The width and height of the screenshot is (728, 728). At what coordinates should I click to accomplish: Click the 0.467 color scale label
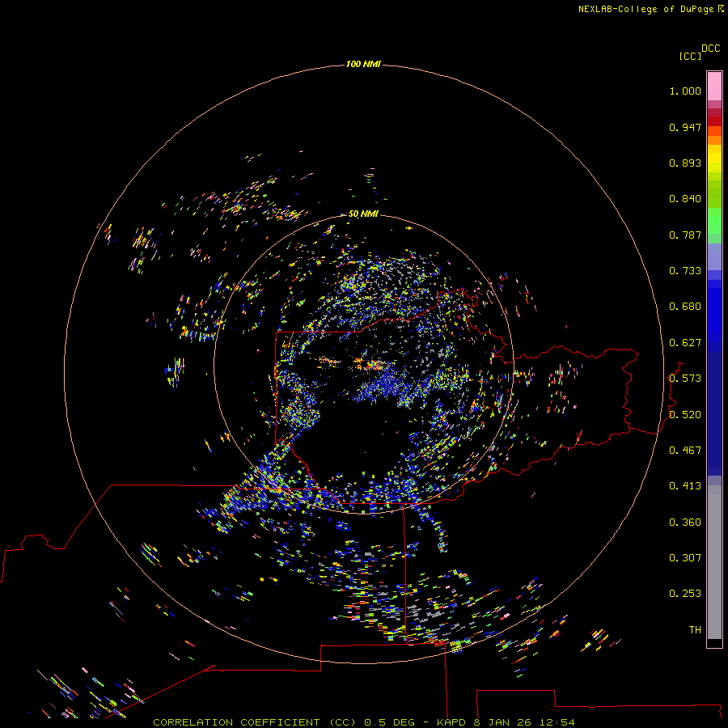point(685,451)
